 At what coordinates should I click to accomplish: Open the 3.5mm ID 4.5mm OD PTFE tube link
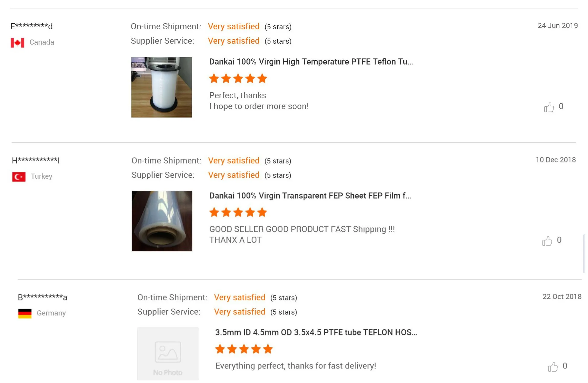coord(316,332)
